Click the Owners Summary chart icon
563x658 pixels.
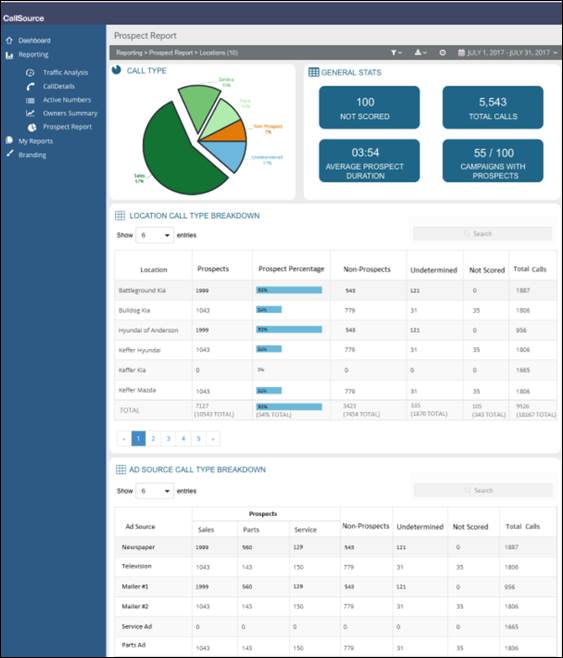pyautogui.click(x=30, y=113)
